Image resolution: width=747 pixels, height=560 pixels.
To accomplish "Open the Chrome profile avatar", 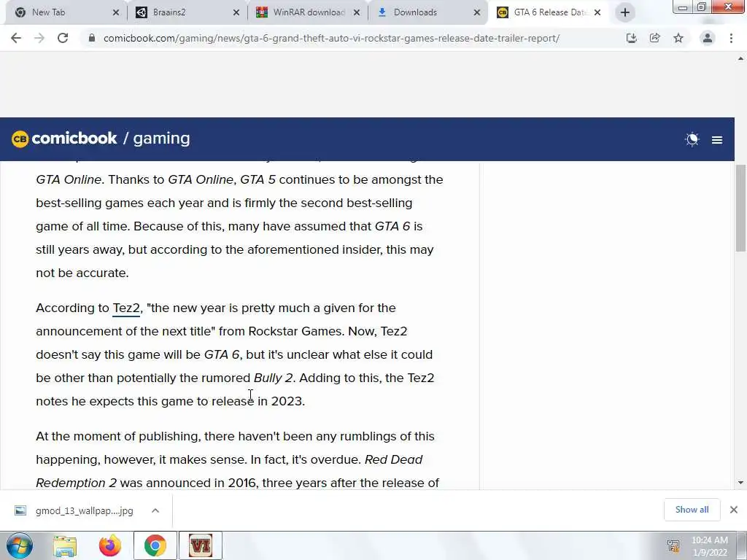I will [708, 38].
